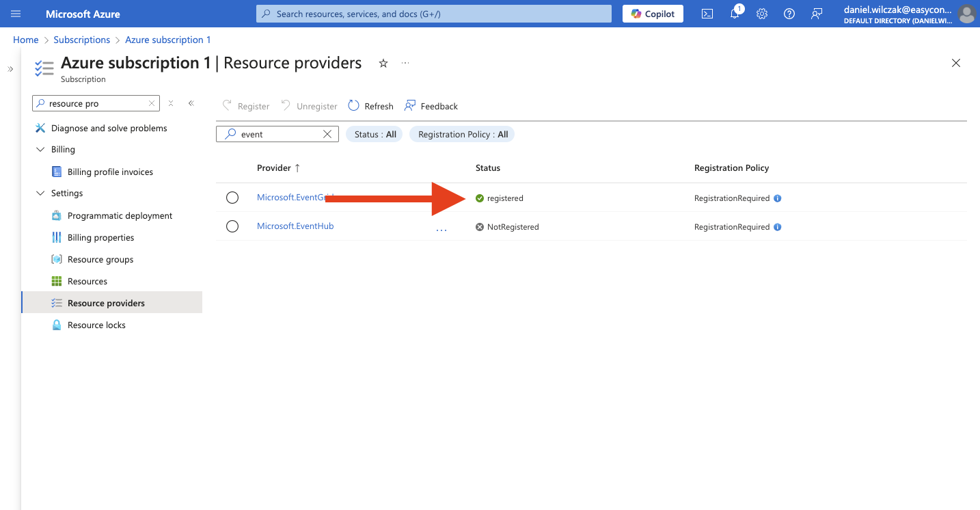This screenshot has width=980, height=510.
Task: Favorite this page with the star icon
Action: click(383, 63)
